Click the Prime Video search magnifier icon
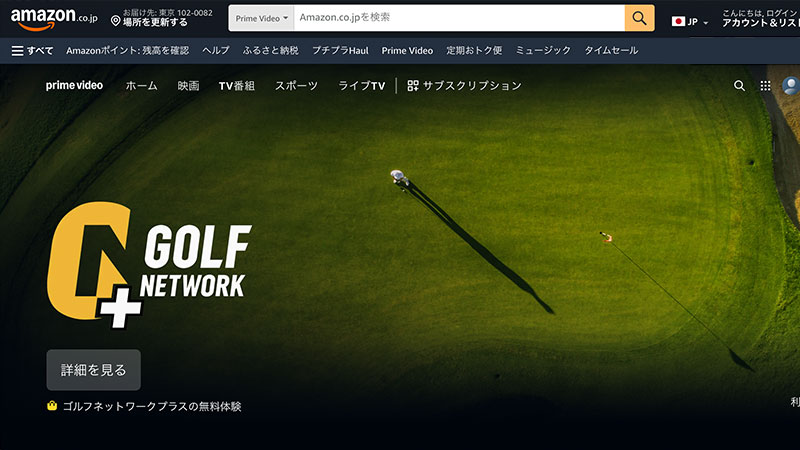The image size is (800, 450). [x=739, y=86]
